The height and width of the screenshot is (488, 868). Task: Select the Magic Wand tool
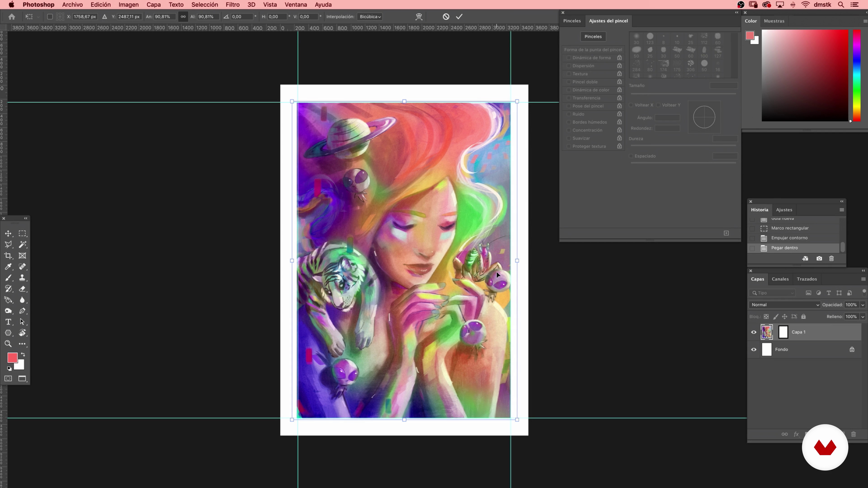click(22, 244)
